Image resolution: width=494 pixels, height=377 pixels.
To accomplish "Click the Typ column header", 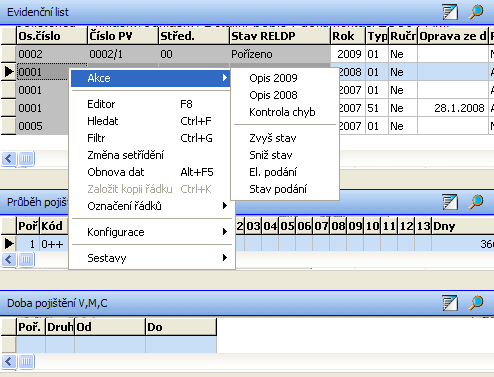I will [x=377, y=36].
